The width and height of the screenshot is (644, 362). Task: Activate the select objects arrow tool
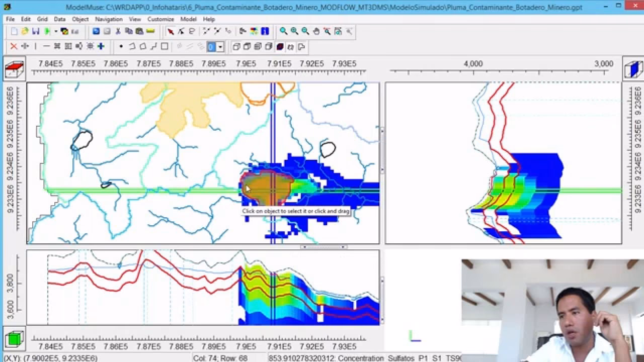click(171, 31)
